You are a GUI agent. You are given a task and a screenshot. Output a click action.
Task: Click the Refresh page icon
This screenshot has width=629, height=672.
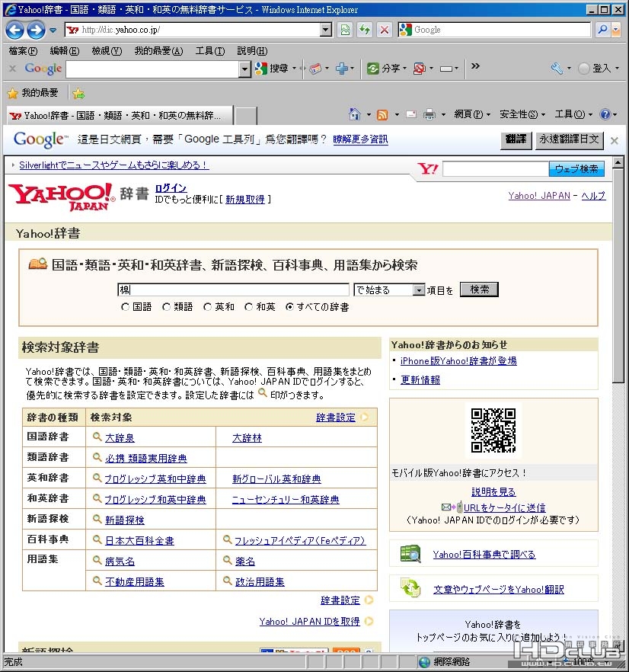pos(365,30)
